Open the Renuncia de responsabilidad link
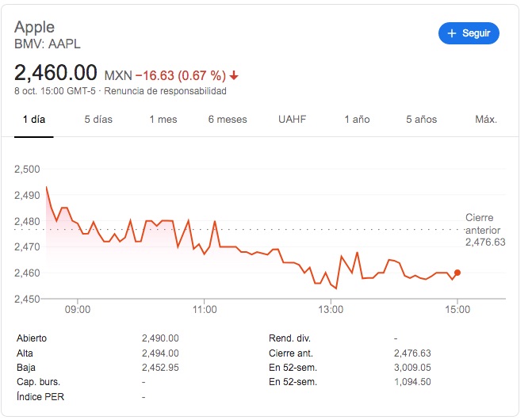 pos(165,91)
